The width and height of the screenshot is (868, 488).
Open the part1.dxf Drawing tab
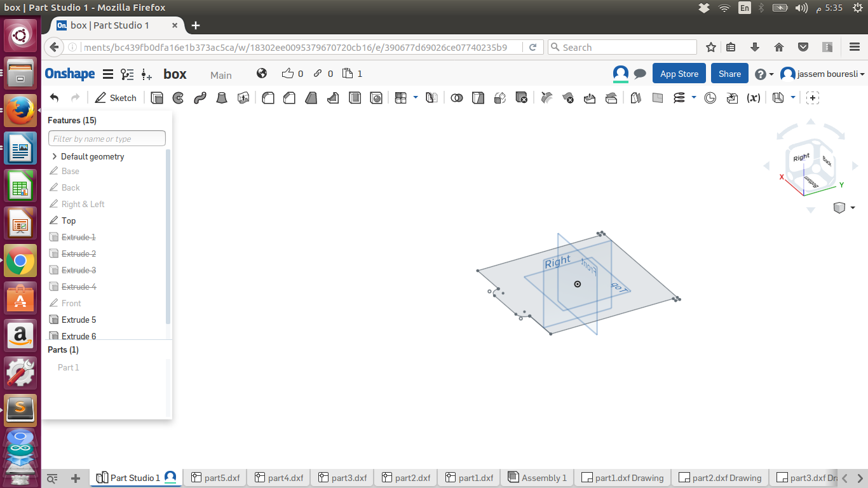click(623, 478)
